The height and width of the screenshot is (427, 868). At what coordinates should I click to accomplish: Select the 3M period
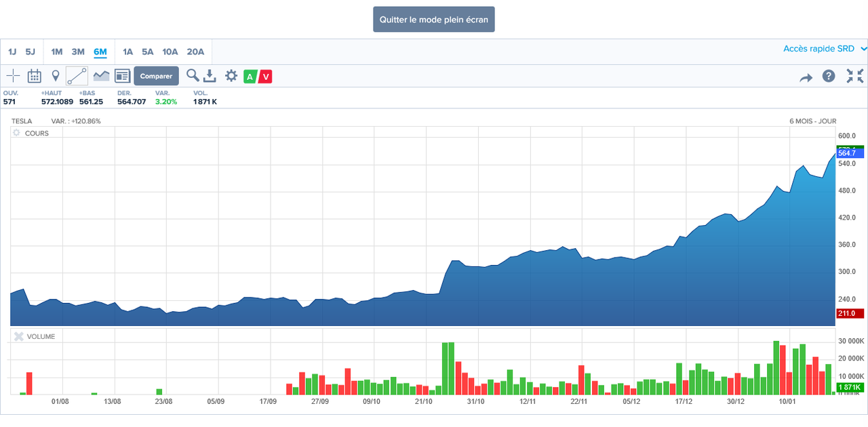point(78,52)
